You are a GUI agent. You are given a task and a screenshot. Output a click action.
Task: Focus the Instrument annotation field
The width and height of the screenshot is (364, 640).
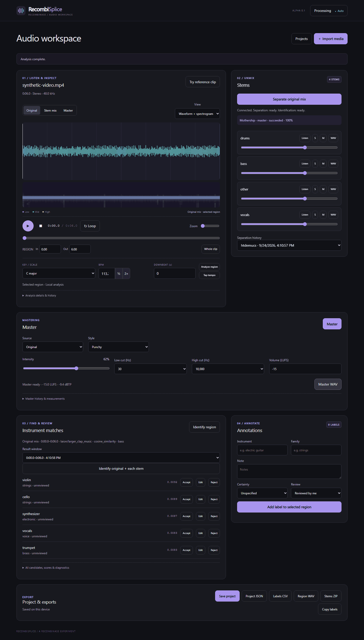click(x=262, y=450)
